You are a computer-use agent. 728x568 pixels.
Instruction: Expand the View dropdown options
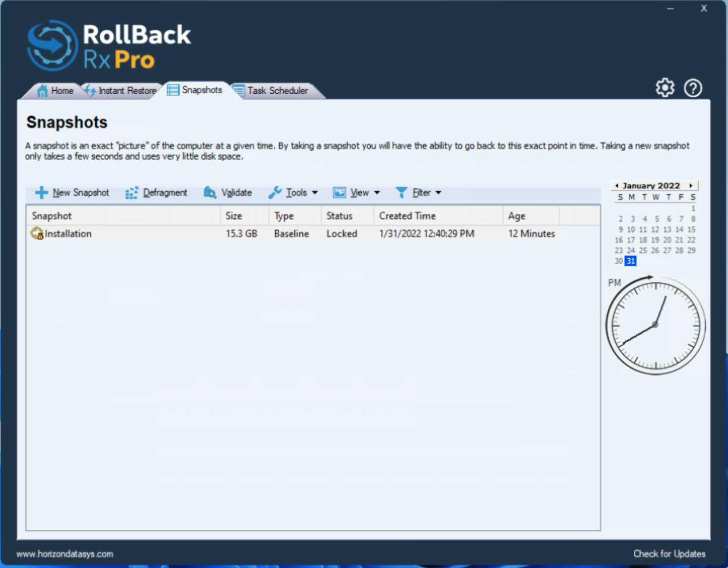pyautogui.click(x=376, y=193)
